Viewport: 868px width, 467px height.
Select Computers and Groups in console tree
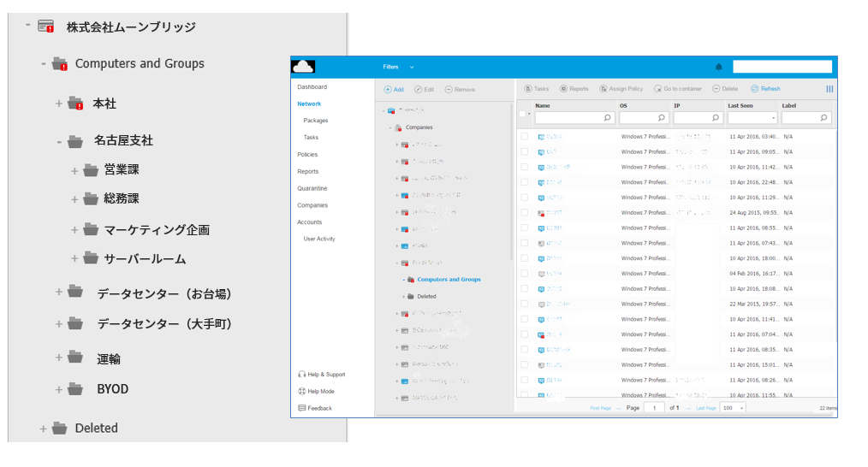[x=449, y=280]
